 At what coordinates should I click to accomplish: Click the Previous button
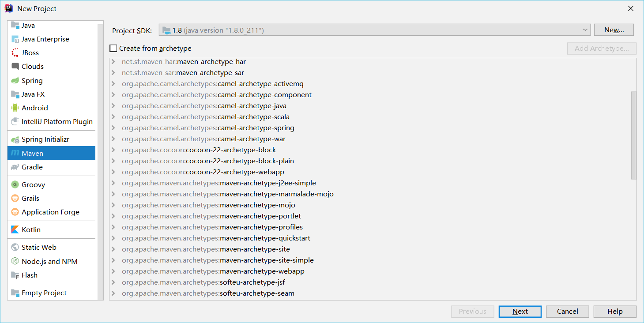click(472, 312)
